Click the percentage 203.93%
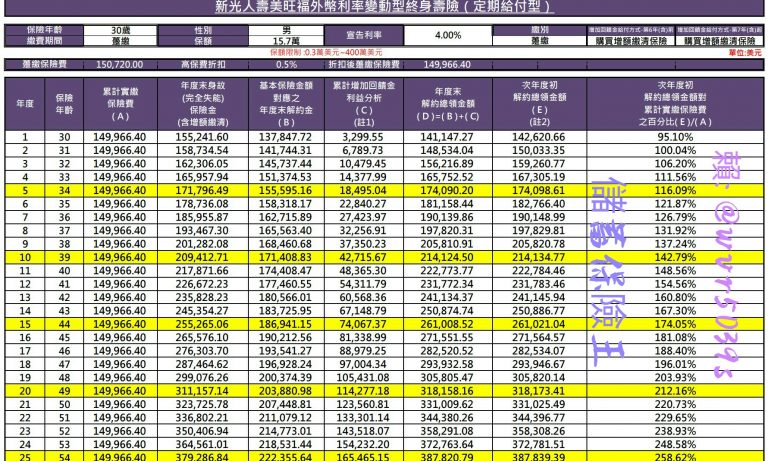Screen dimensions: 768x461 pyautogui.click(x=675, y=378)
